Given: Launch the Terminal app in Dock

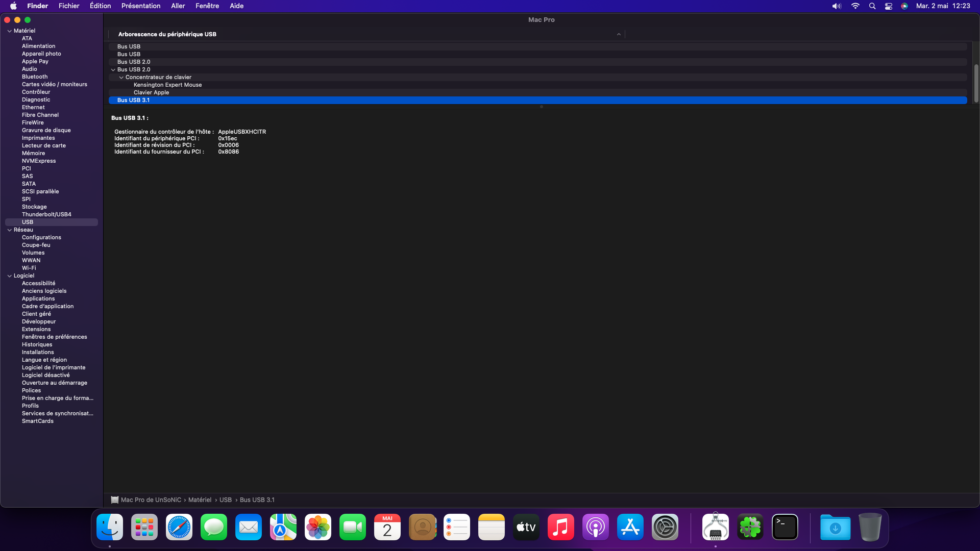Looking at the screenshot, I should point(785,527).
